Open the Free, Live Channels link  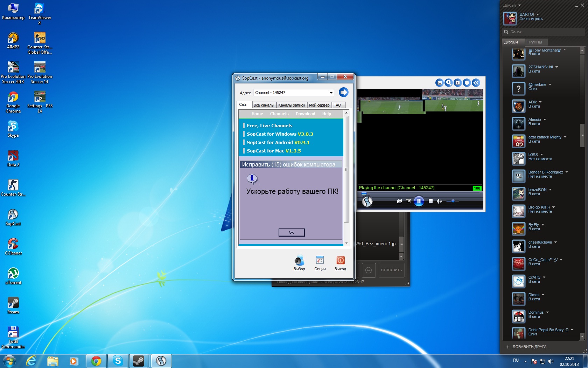(269, 125)
